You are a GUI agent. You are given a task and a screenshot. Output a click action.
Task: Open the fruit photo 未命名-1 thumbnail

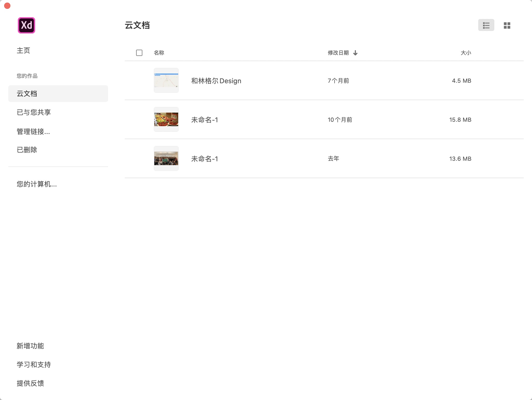(x=166, y=120)
